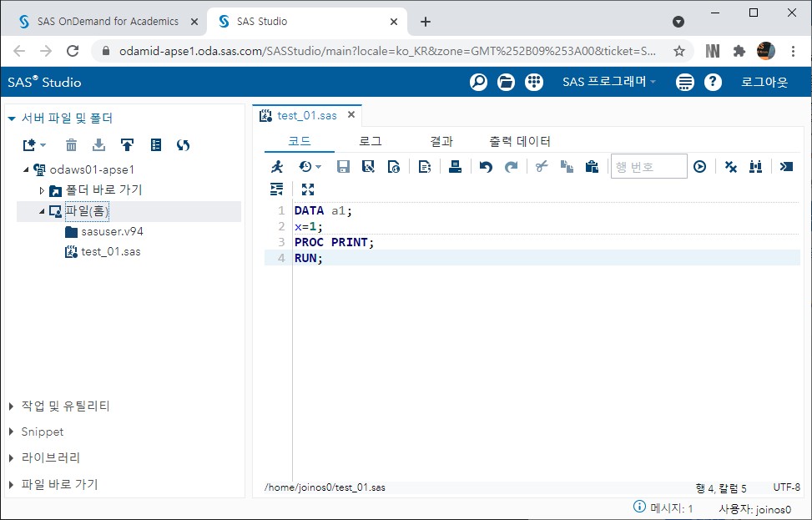Open the SAS 프로그래머 perspective dropdown
812x520 pixels.
(x=609, y=82)
